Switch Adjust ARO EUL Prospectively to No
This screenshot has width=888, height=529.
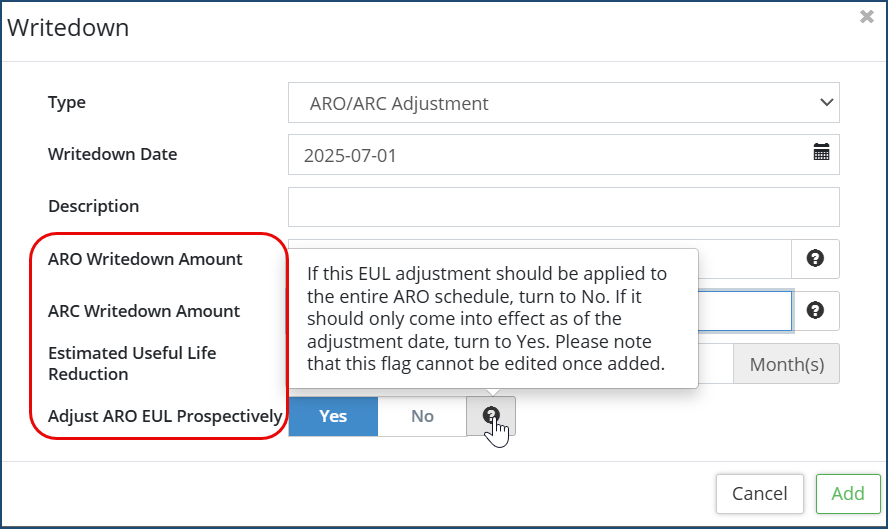pyautogui.click(x=422, y=416)
